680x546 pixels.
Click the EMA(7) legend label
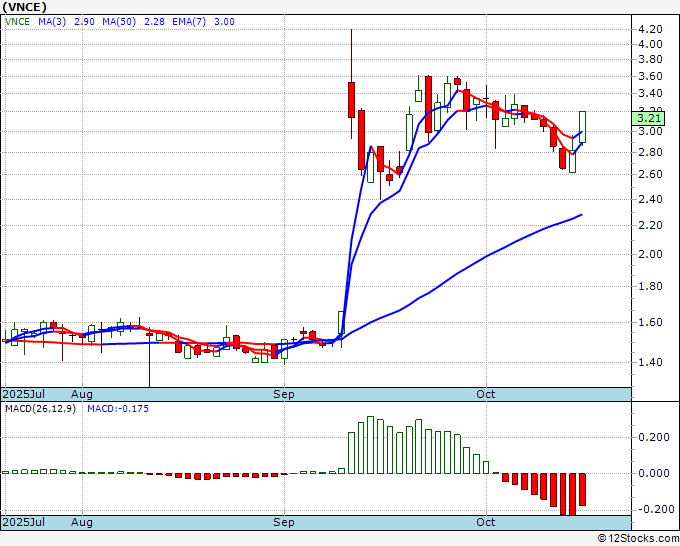click(x=189, y=22)
